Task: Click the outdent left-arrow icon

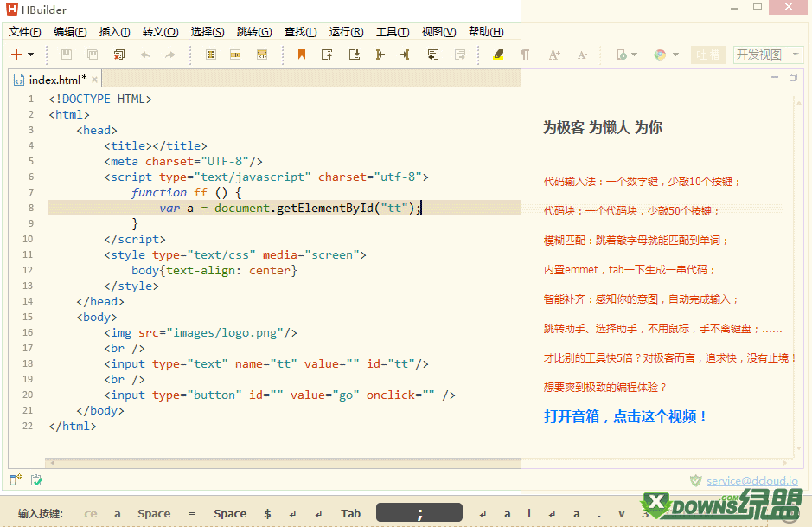Action: click(380, 55)
